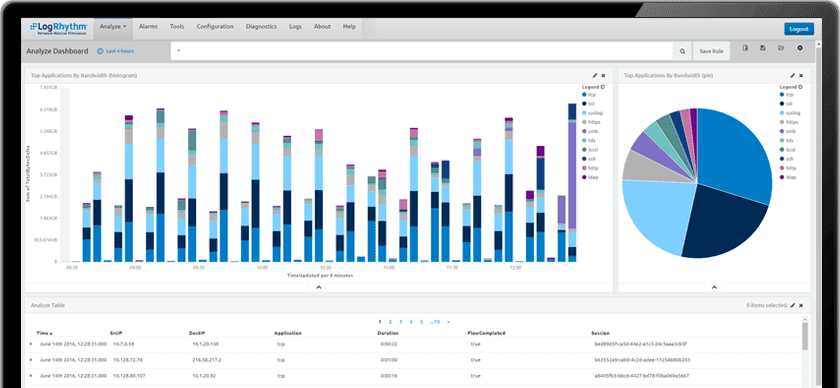
Task: Go to page 5 of the table
Action: [x=422, y=322]
